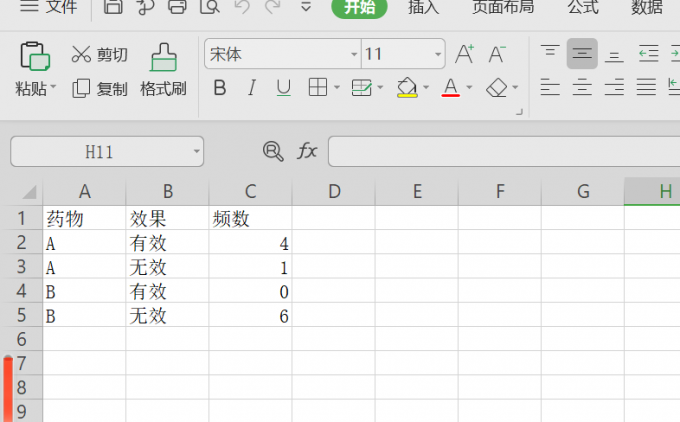680x422 pixels.
Task: Click cell containing 药物
Action: click(85, 218)
